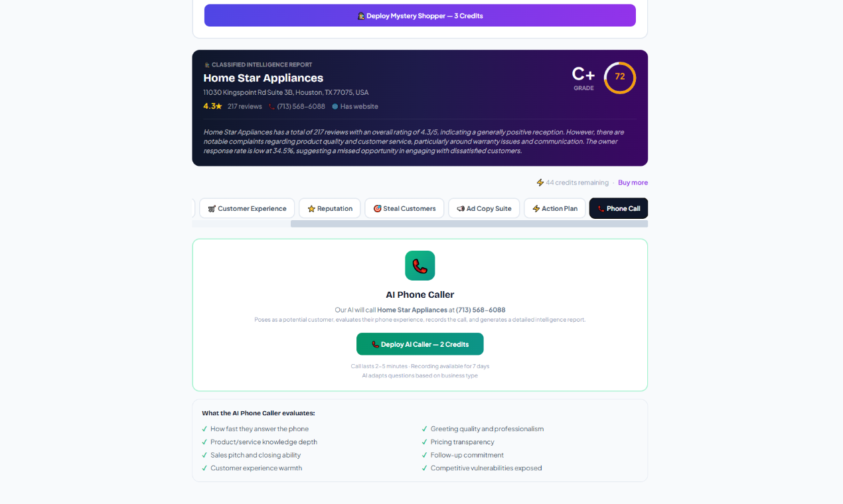Click the megaphone icon in Ad Copy Suite tab
This screenshot has height=504, width=843.
[461, 208]
